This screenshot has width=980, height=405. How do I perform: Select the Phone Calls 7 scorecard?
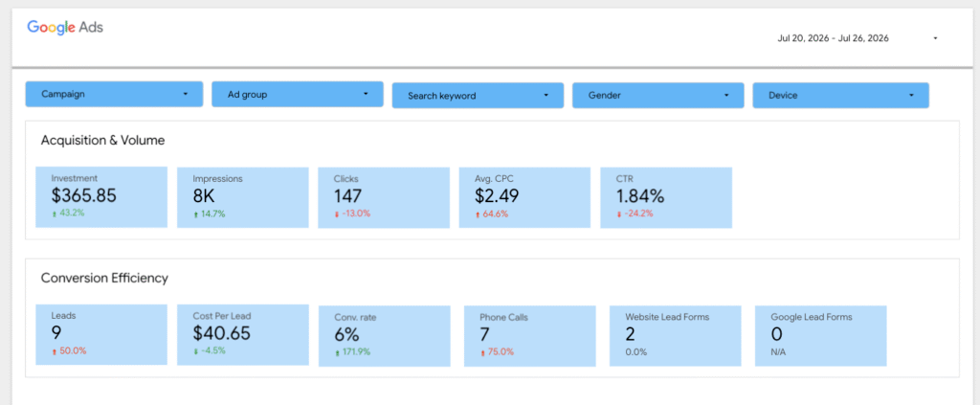coord(530,336)
